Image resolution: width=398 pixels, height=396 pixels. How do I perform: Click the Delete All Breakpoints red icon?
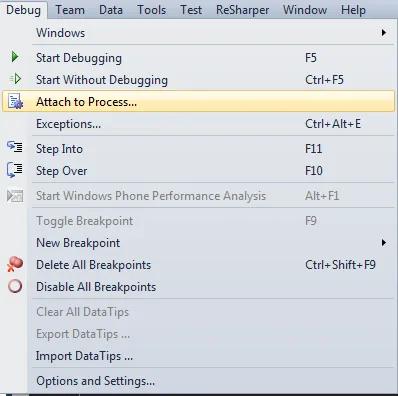tap(15, 264)
